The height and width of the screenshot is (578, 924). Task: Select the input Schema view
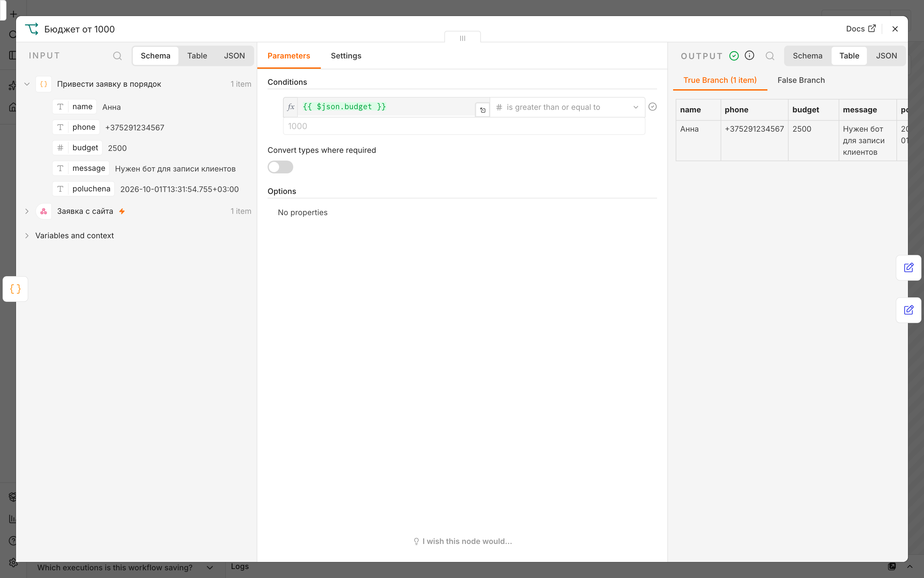[x=155, y=56]
